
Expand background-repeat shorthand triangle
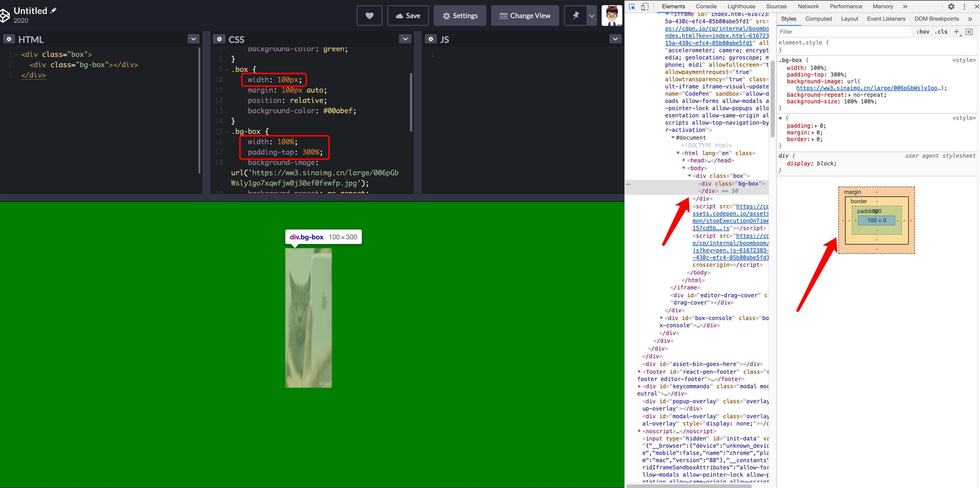(x=849, y=95)
